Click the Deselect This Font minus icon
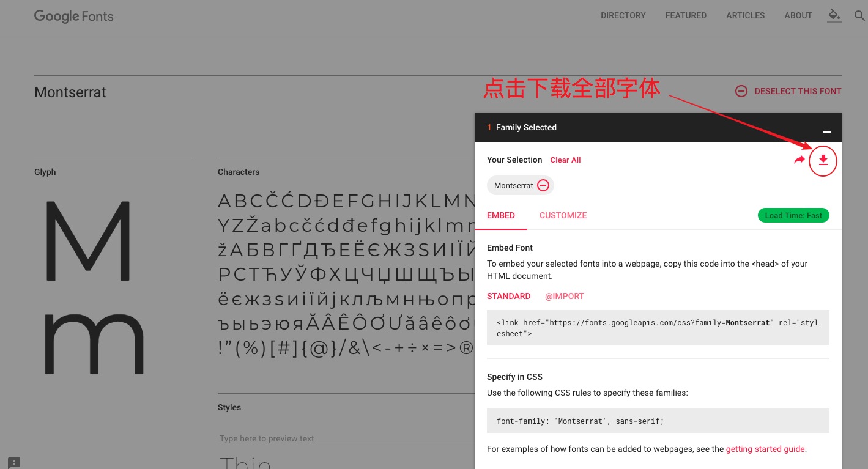This screenshot has width=868, height=469. coord(741,91)
